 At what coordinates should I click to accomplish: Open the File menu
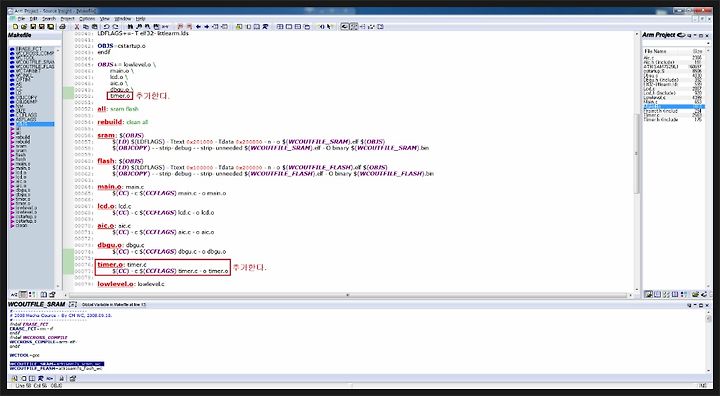[x=21, y=19]
